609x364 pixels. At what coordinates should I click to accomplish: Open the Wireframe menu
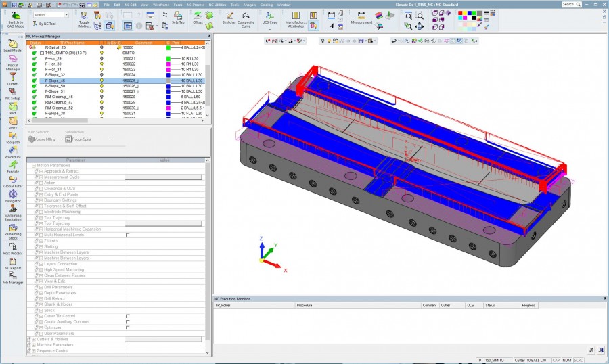pyautogui.click(x=161, y=5)
